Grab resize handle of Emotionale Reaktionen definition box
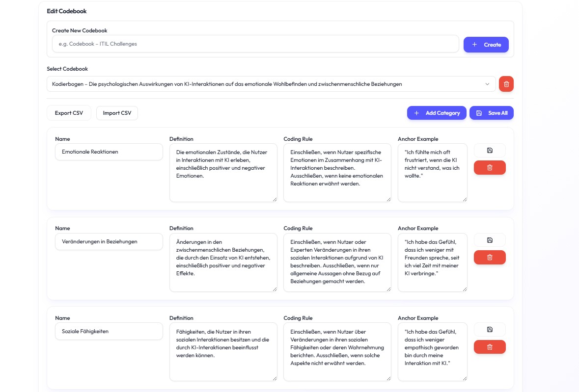 [x=275, y=200]
